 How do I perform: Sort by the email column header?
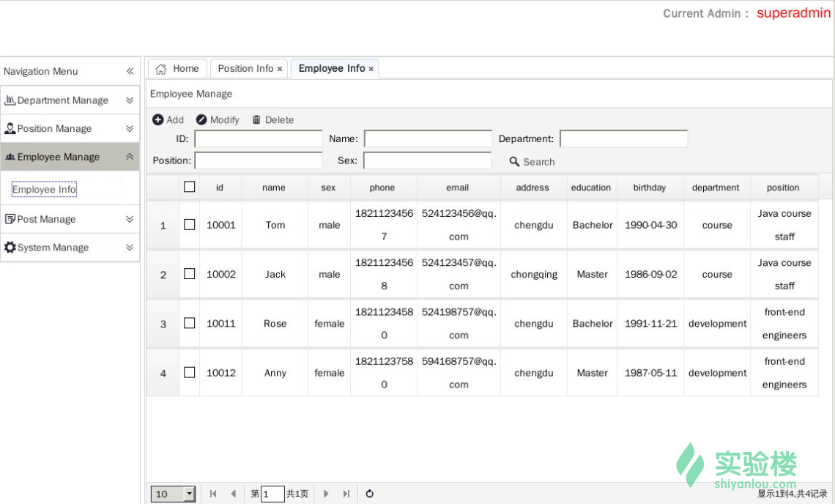(x=458, y=188)
